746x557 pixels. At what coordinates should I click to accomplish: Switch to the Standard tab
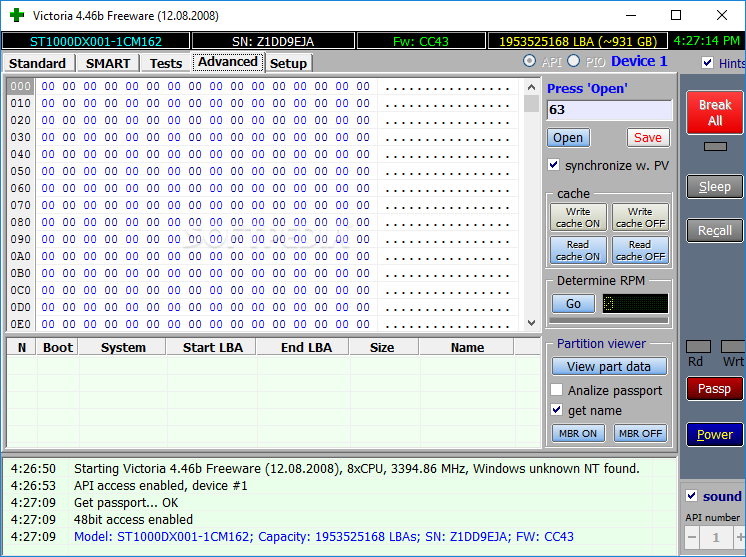[x=38, y=63]
